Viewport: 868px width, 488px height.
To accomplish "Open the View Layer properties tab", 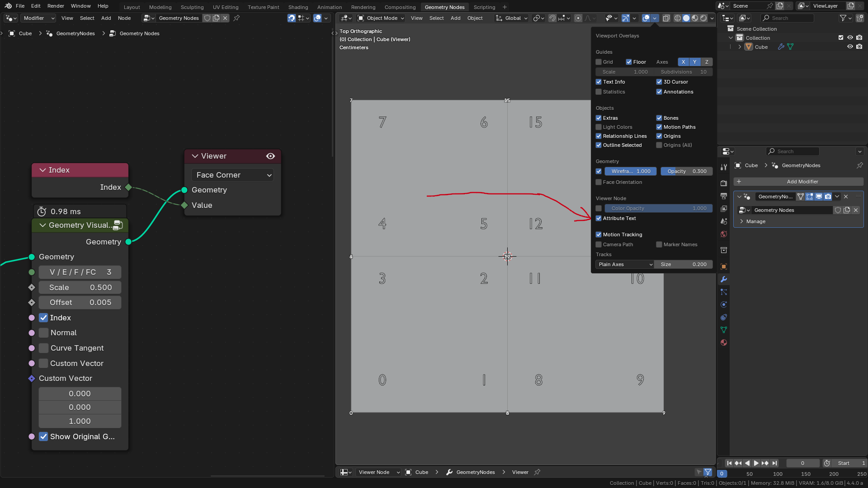I will [x=724, y=208].
